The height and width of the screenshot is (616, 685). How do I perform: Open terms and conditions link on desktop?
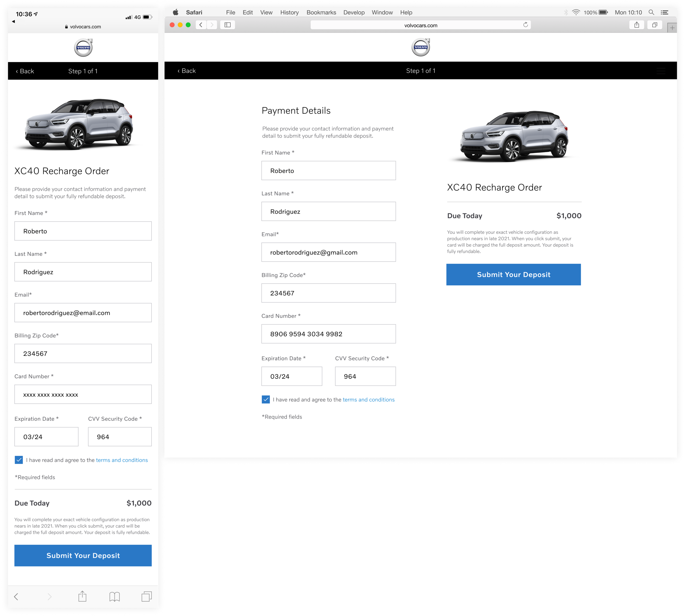[x=369, y=400]
